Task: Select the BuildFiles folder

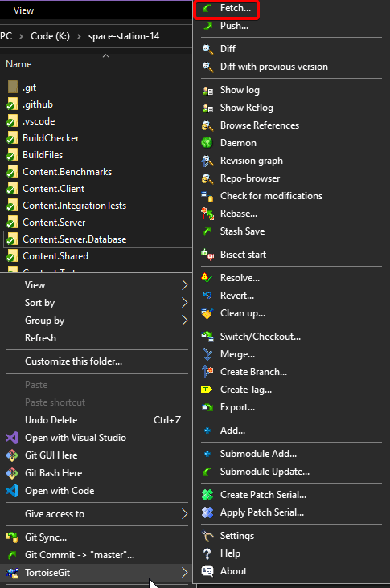Action: coord(43,155)
